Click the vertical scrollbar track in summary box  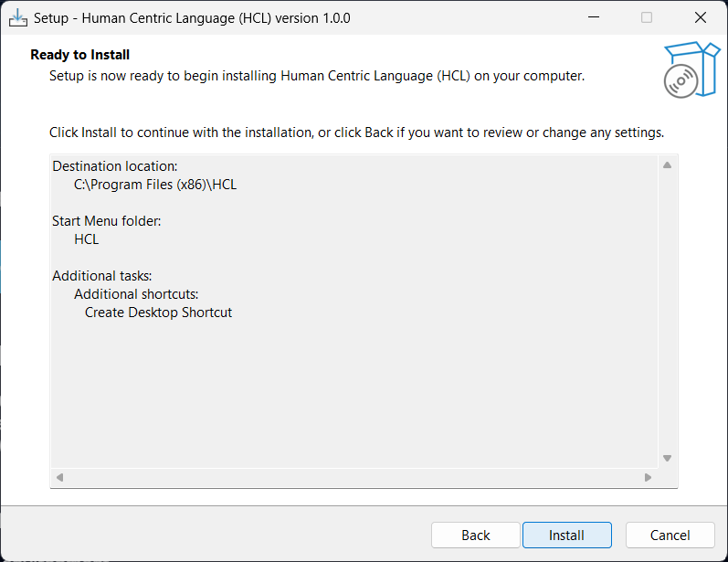[x=667, y=311]
